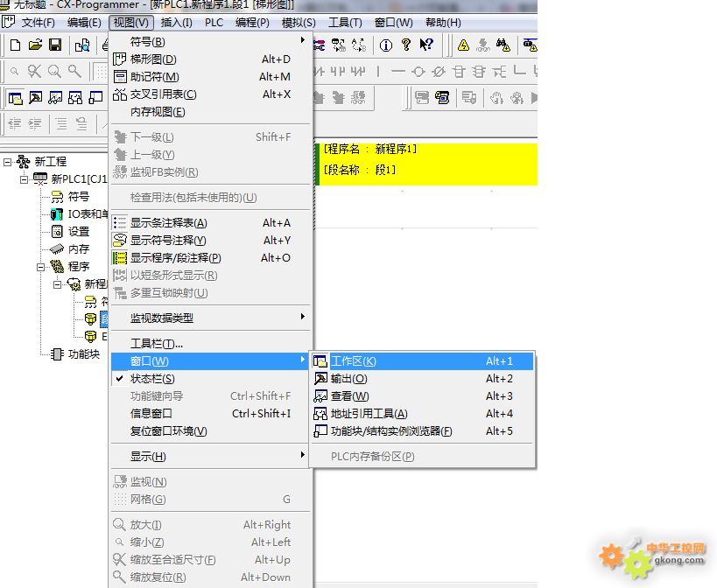Open the PLC menu in menu bar
Viewport: 717px width, 588px height.
click(214, 23)
